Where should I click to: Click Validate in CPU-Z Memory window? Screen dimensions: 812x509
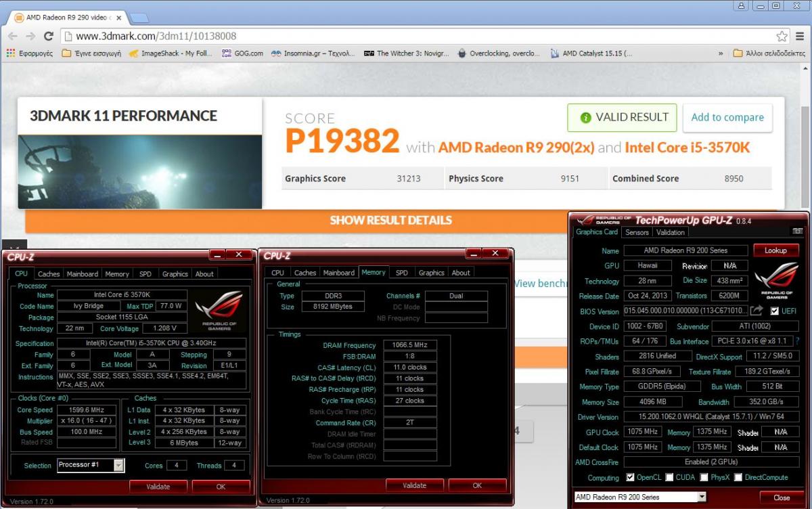pos(415,485)
